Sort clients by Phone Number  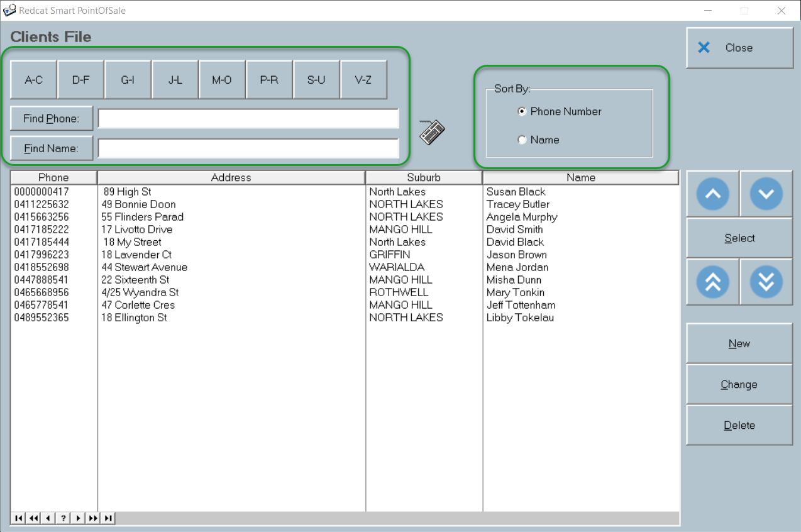click(522, 111)
